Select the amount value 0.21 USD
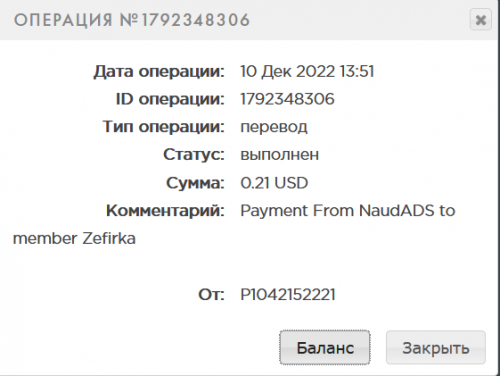The width and height of the screenshot is (500, 376). coord(274,183)
